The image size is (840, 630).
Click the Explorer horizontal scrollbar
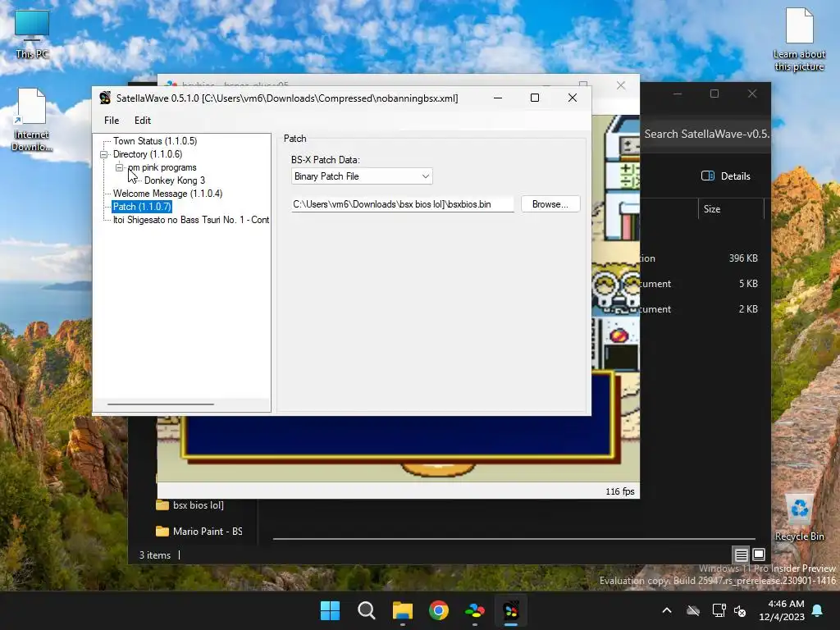[514, 538]
